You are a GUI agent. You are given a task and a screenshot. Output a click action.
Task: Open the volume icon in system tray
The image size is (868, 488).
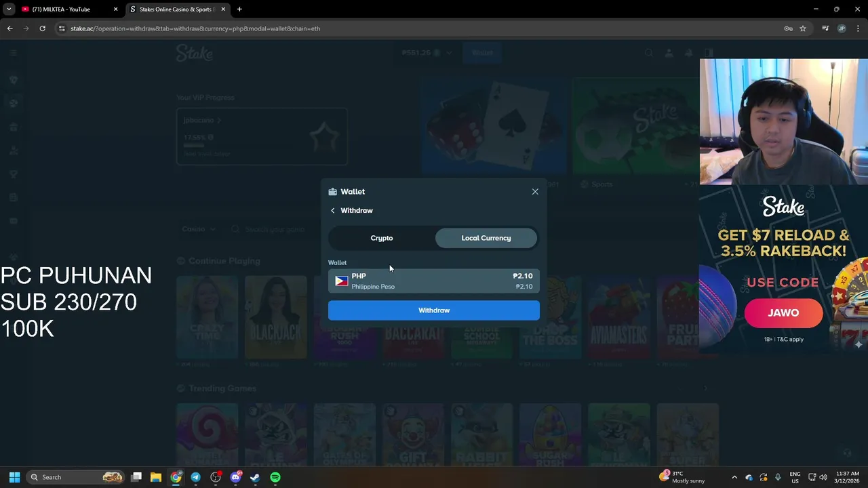click(x=823, y=477)
